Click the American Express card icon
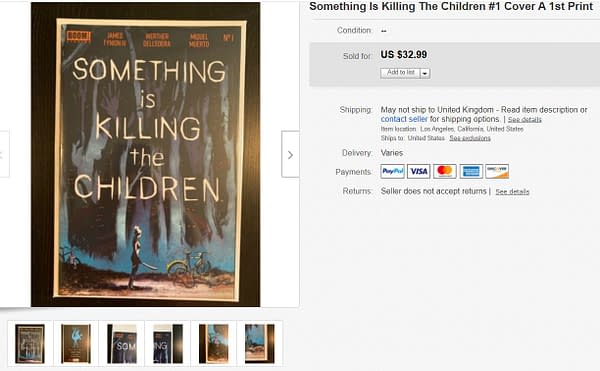 click(471, 171)
